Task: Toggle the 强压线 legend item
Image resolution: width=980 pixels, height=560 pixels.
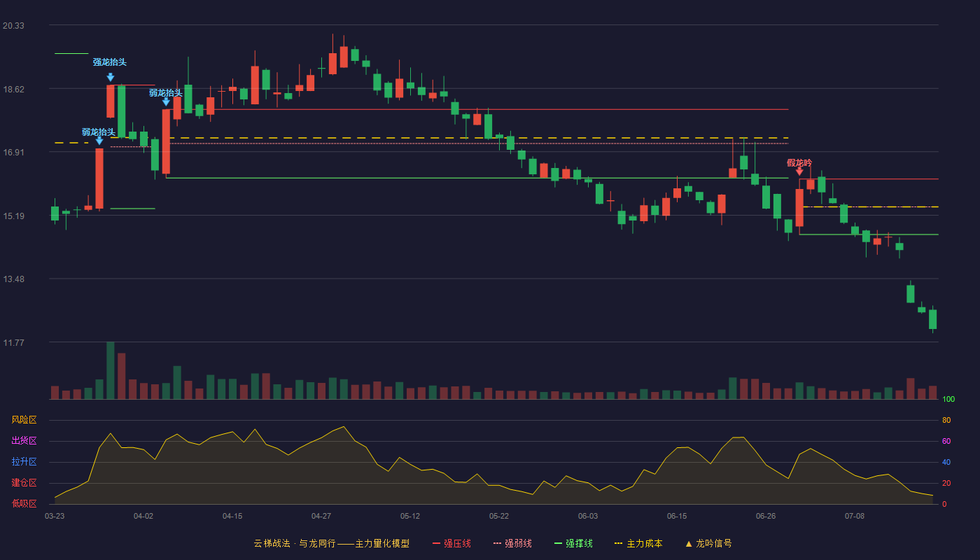Action: point(451,543)
